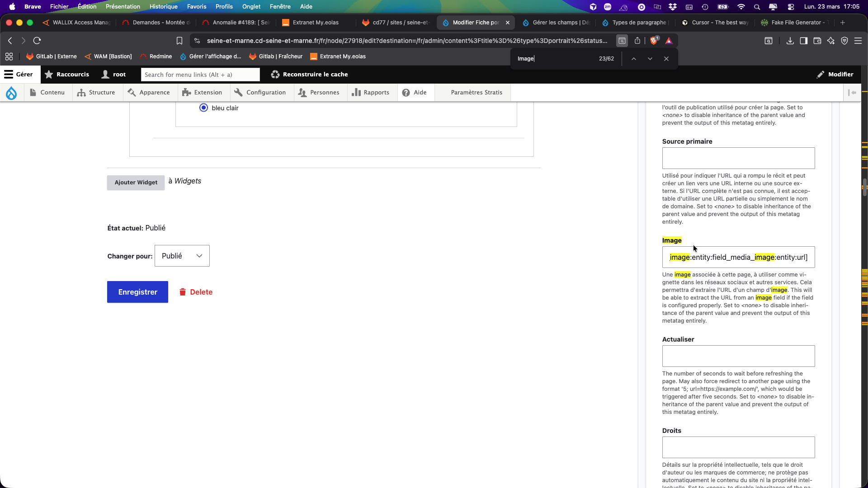Toggle the Modifier edit mode button
868x488 pixels.
tap(835, 75)
